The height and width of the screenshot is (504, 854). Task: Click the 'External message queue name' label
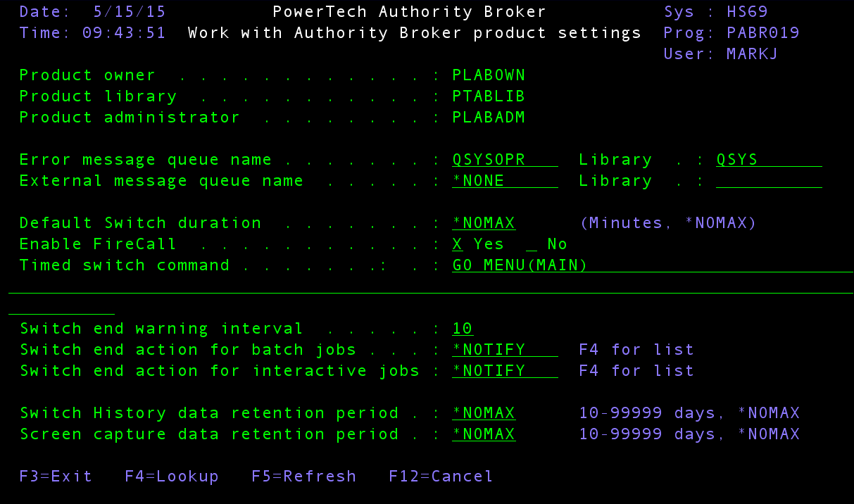point(162,181)
